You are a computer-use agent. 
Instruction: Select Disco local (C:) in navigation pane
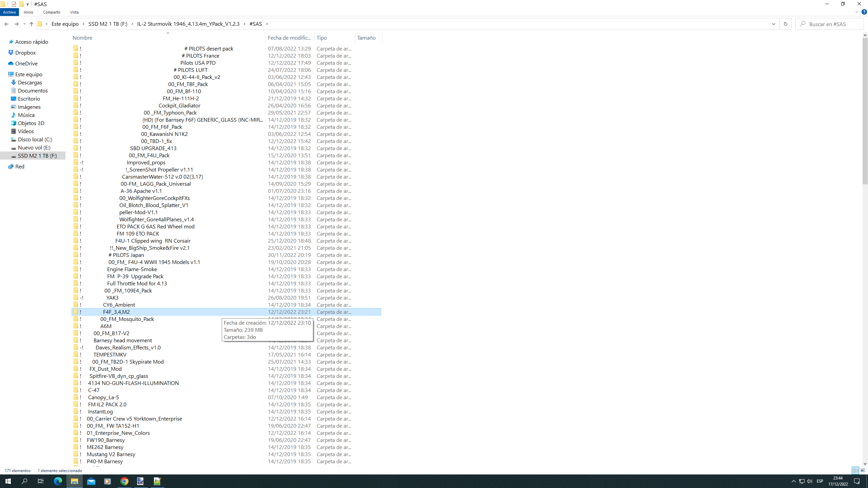[x=35, y=139]
